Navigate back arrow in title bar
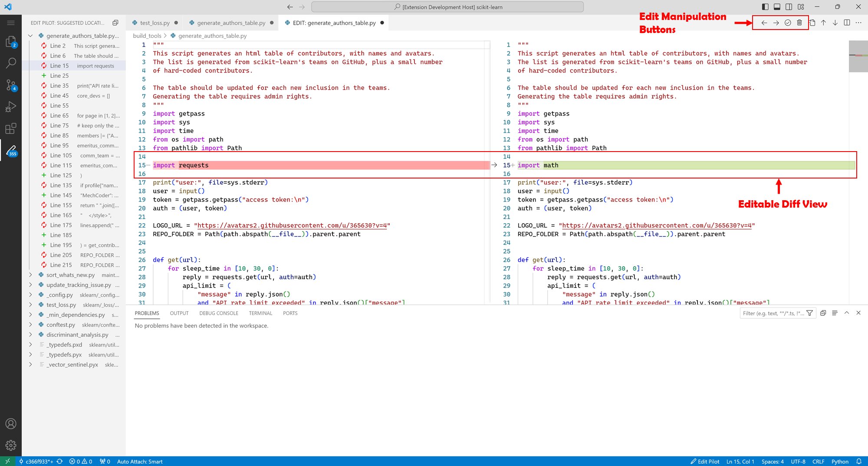The image size is (868, 466). 290,7
